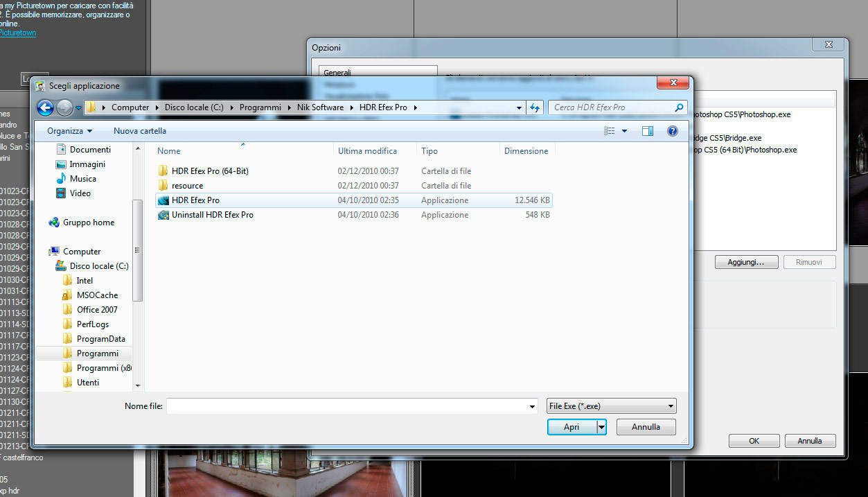Screen dimensions: 868x497
Task: Click the refresh address bar icon
Action: coord(534,107)
